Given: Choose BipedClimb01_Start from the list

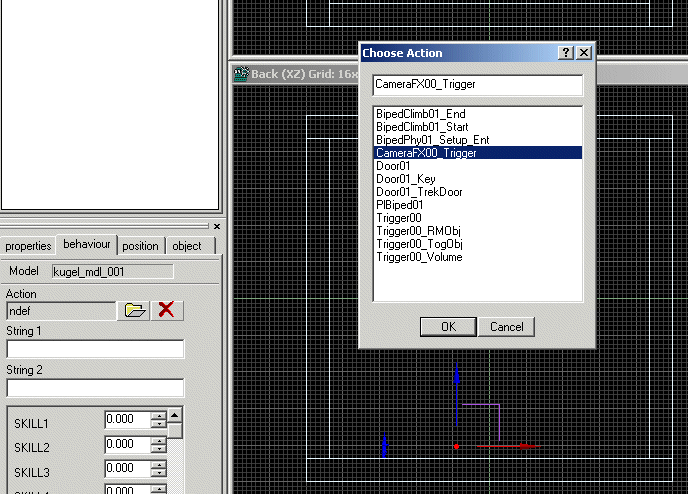Looking at the screenshot, I should coord(422,127).
